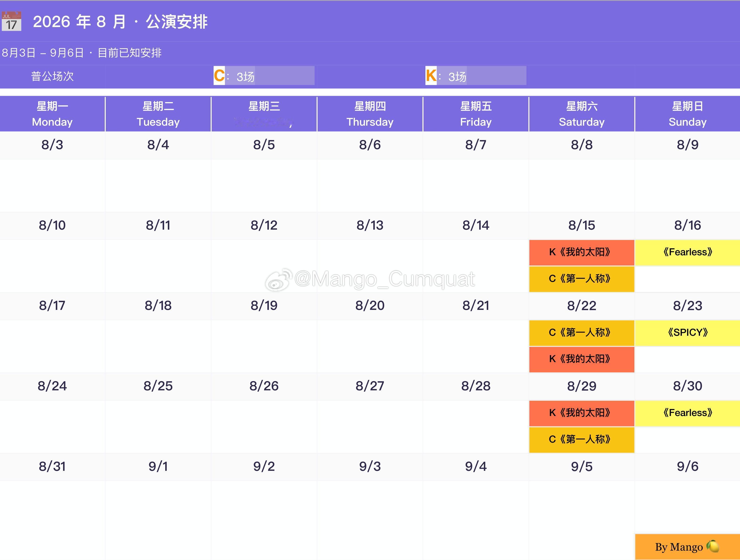Click the 8/8 date cell
The image size is (740, 560).
[582, 145]
